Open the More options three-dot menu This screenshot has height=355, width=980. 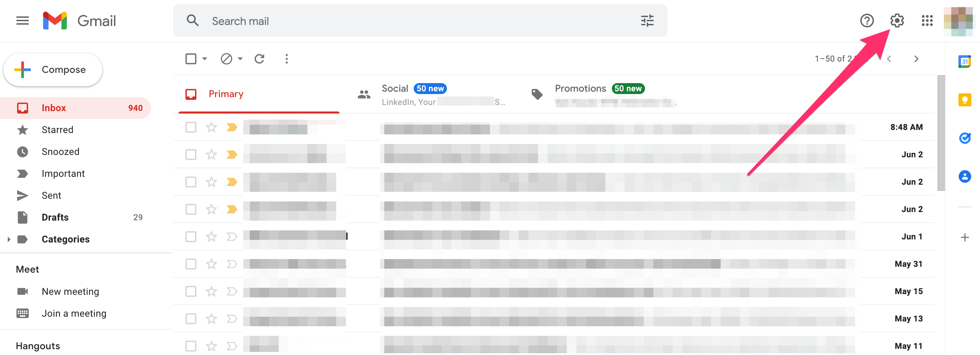pyautogui.click(x=286, y=59)
